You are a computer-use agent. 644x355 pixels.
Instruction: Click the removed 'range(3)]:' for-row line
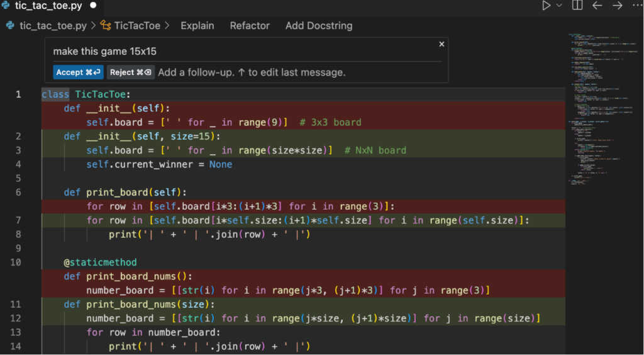tap(240, 206)
